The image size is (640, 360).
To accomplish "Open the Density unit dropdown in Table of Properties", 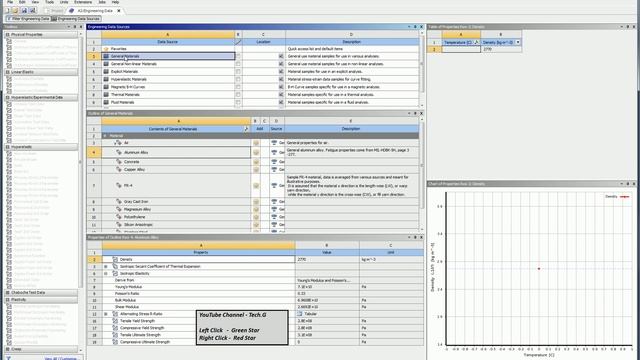I will [518, 42].
